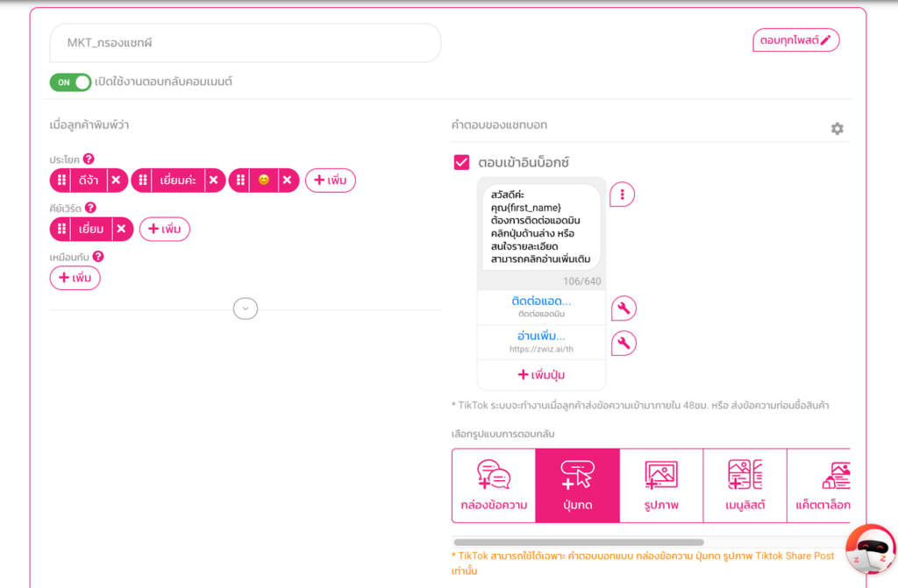The width and height of the screenshot is (898, 588).
Task: Click the settings gear for chatbot reply
Action: (x=837, y=129)
